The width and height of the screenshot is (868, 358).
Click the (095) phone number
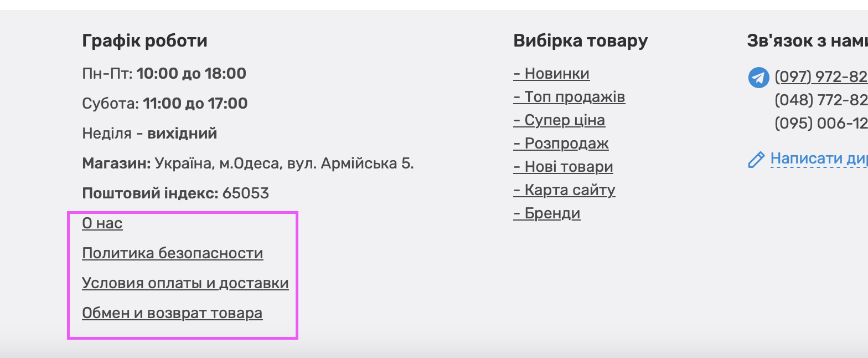click(821, 123)
